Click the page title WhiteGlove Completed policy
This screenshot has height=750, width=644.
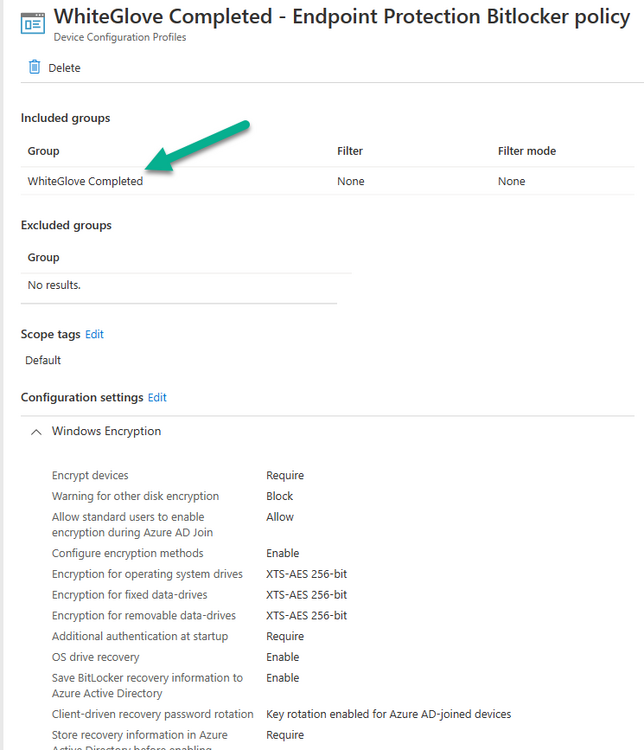click(342, 17)
